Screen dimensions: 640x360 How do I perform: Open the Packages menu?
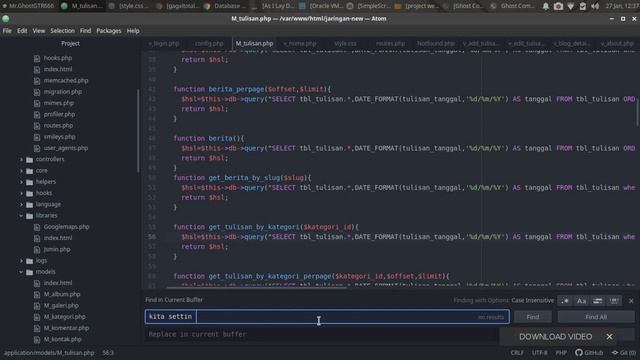(x=109, y=31)
